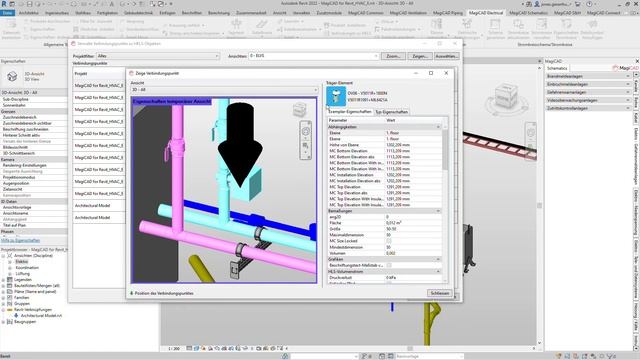This screenshot has width=640, height=360.
Task: Select Architectural Model.rvt in project browser
Action: pos(42,316)
